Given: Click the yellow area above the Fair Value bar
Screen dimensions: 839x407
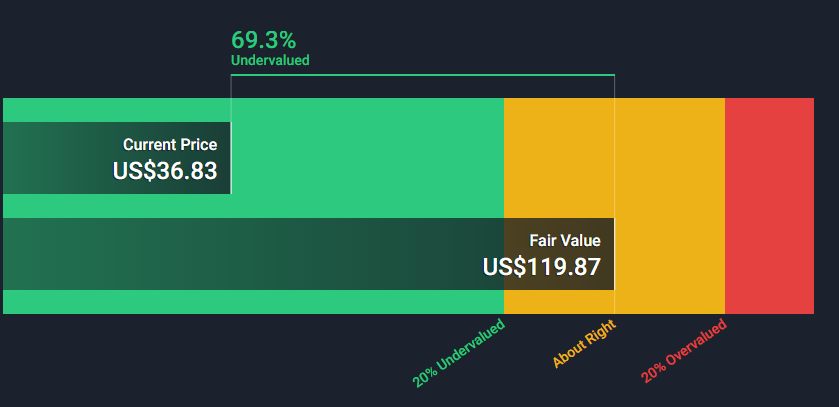Looking at the screenshot, I should click(x=559, y=158).
